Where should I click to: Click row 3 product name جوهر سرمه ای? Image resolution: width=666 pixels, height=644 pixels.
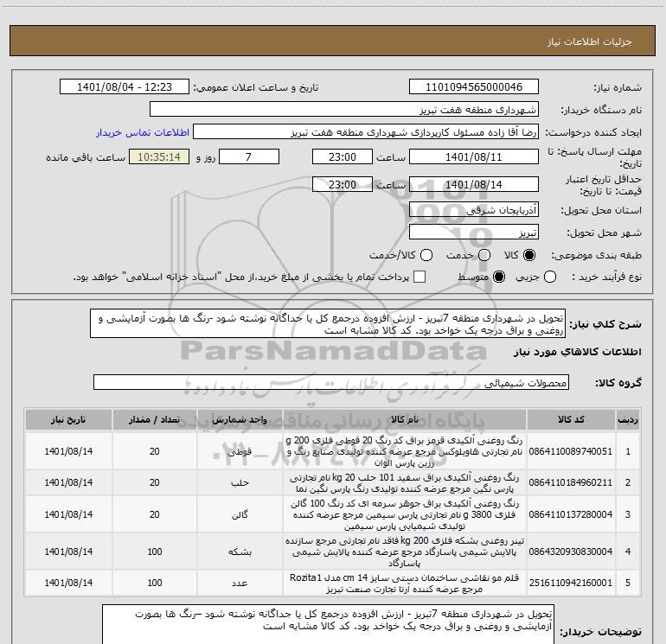(405, 514)
